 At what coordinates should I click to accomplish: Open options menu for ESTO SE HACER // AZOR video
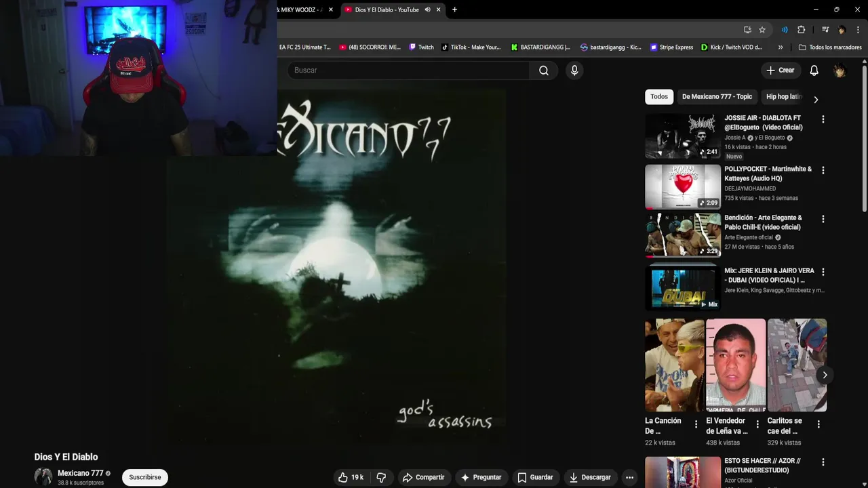click(823, 462)
